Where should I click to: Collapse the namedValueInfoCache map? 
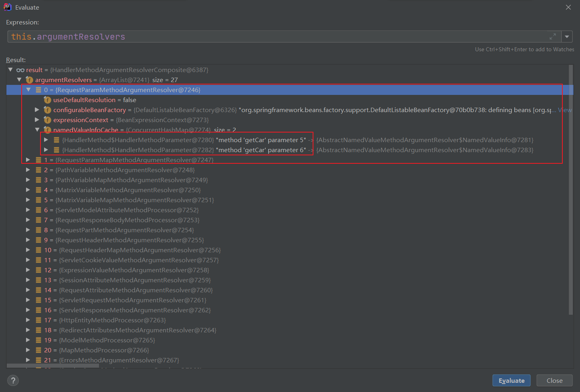(x=37, y=130)
